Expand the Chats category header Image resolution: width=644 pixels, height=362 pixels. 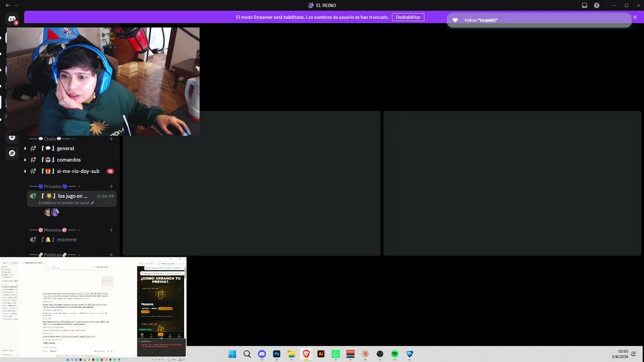click(x=53, y=139)
